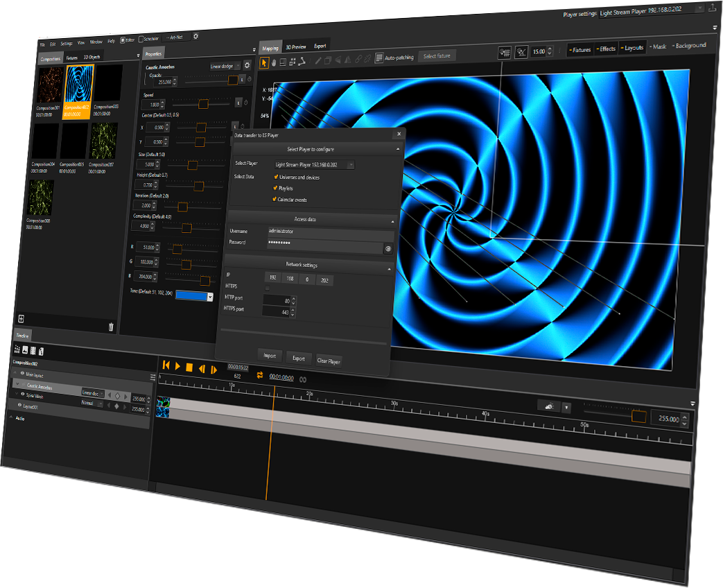Switch to the Export tab

pyautogui.click(x=320, y=46)
